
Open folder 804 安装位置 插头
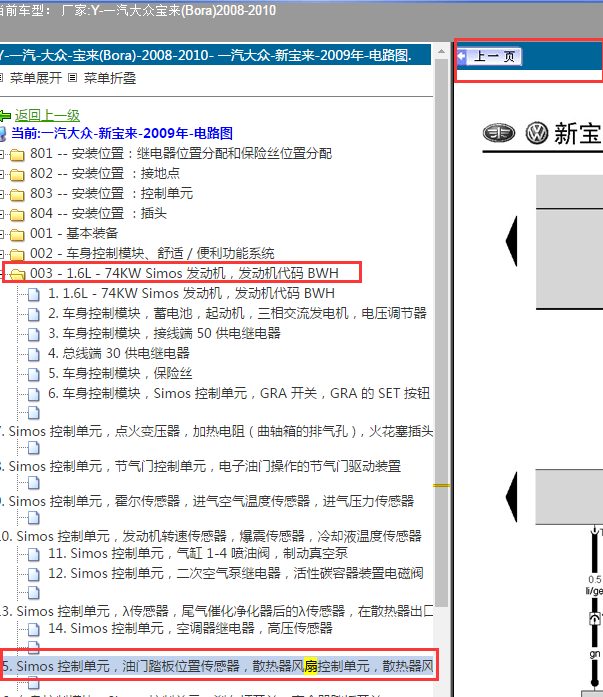[x=98, y=213]
